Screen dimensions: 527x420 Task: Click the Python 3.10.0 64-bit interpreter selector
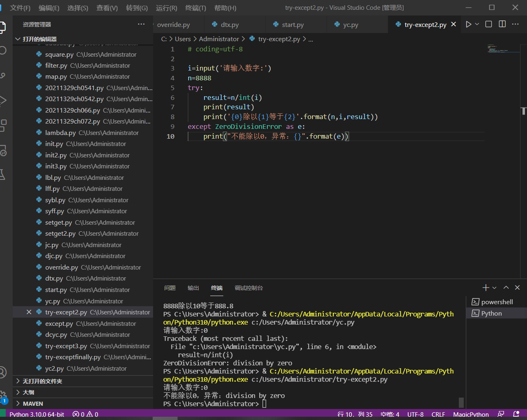[x=37, y=414]
